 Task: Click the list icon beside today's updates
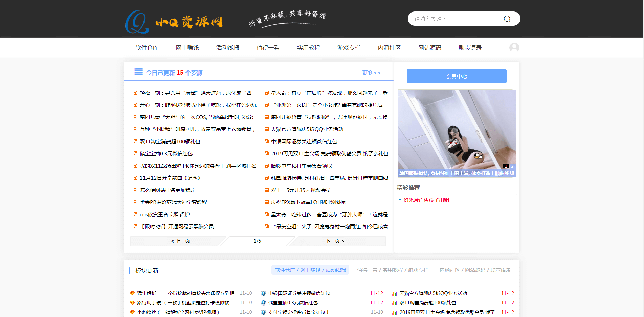point(138,72)
